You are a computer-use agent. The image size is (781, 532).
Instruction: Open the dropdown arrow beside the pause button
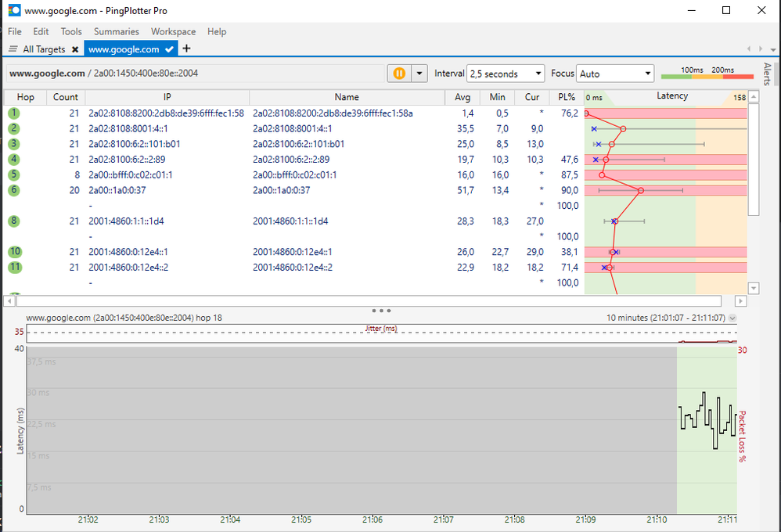[419, 74]
